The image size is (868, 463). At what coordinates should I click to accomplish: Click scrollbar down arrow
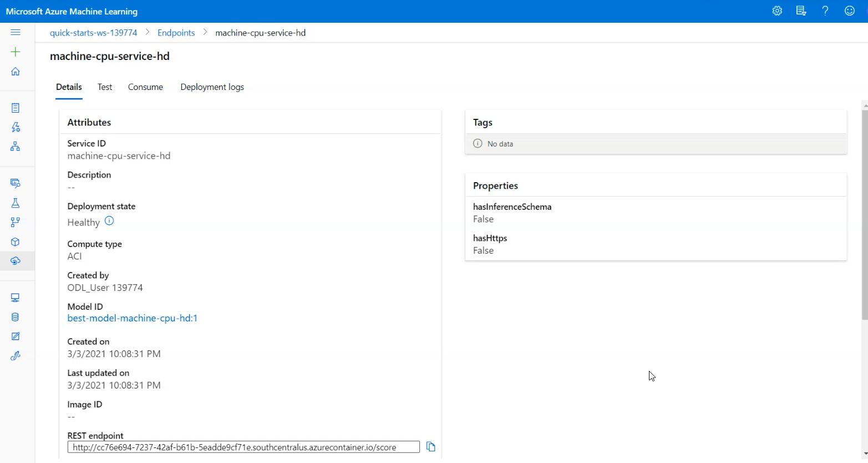865,454
